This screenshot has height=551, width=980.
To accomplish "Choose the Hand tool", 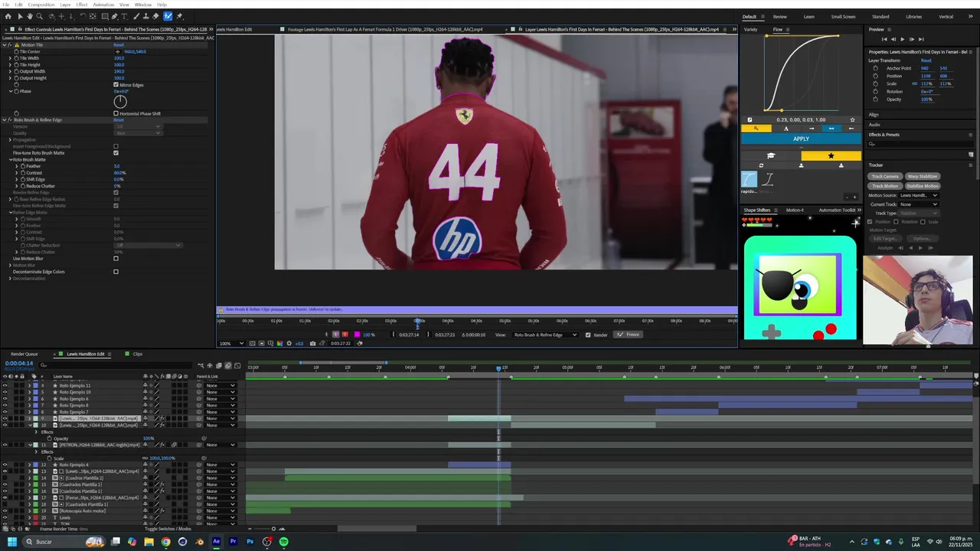I will coord(30,16).
